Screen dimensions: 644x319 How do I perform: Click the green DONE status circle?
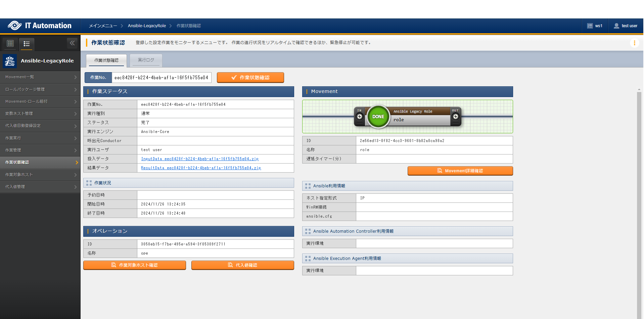(378, 117)
